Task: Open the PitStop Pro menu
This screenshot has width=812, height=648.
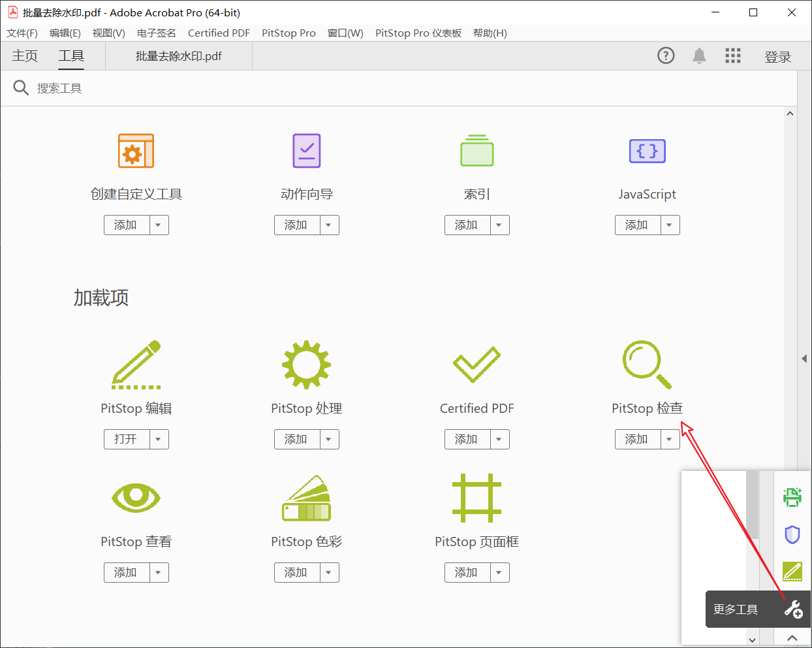Action: [x=289, y=33]
